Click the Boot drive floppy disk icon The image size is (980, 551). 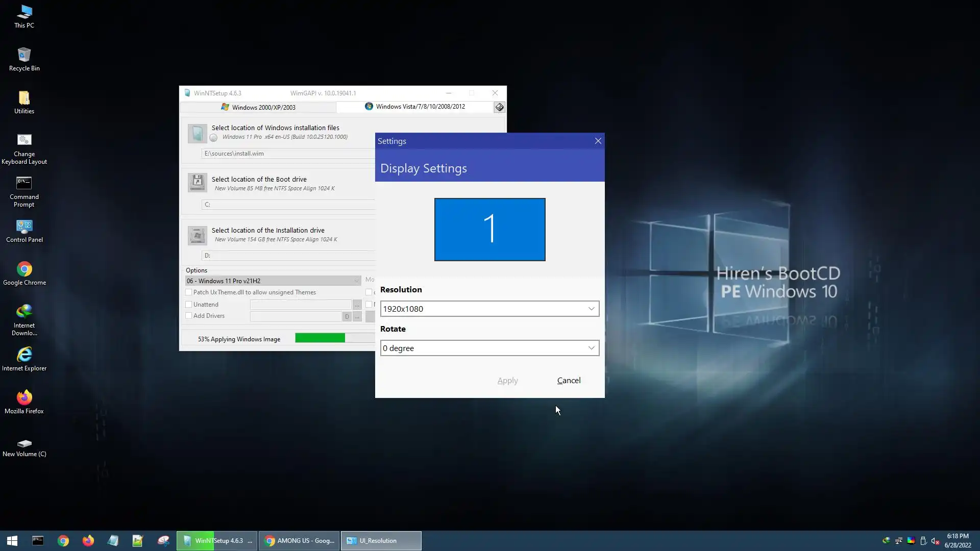pos(197,182)
